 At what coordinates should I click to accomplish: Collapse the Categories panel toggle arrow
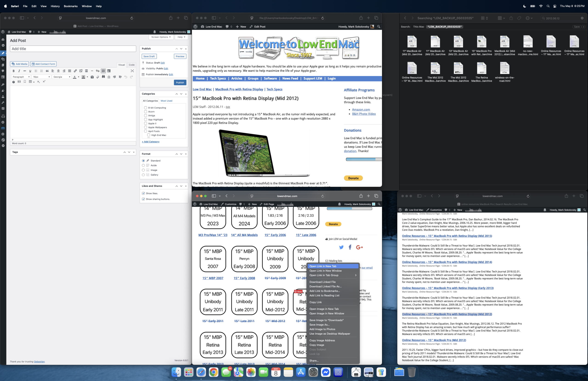point(186,94)
